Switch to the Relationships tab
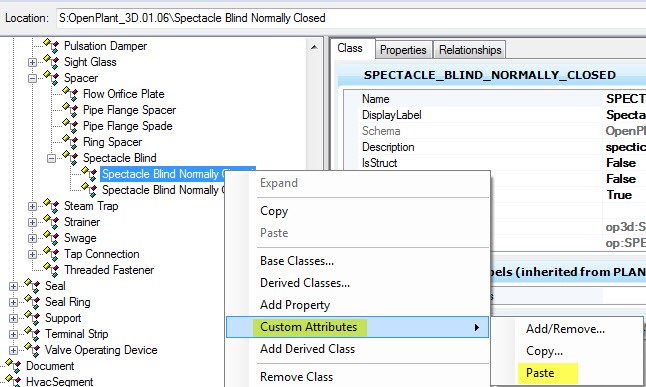Image resolution: width=646 pixels, height=387 pixels. [470, 50]
